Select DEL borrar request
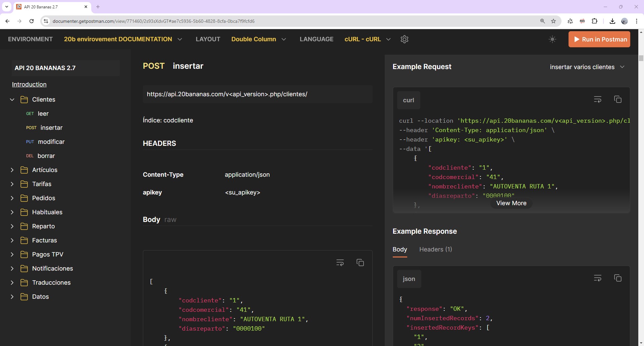The image size is (644, 346). click(41, 156)
